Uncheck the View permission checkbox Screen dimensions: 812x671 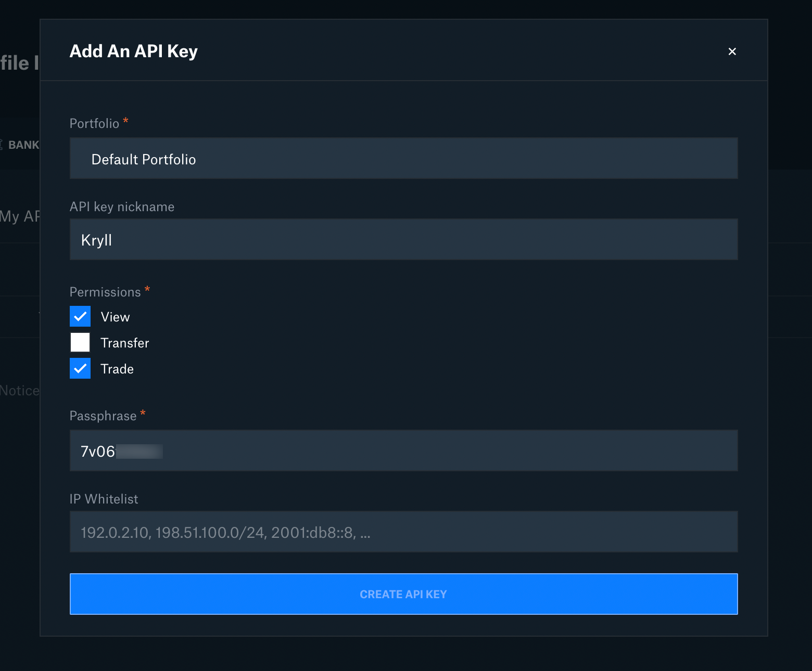(80, 316)
